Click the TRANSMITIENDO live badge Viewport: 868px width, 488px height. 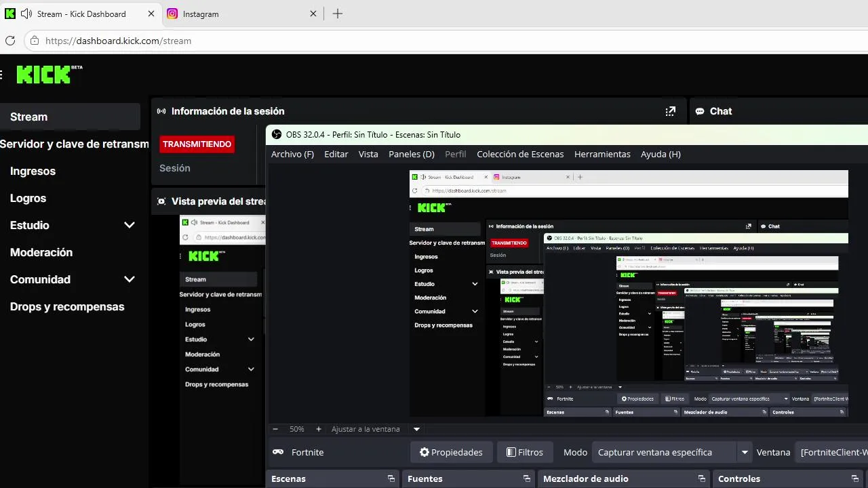(197, 144)
